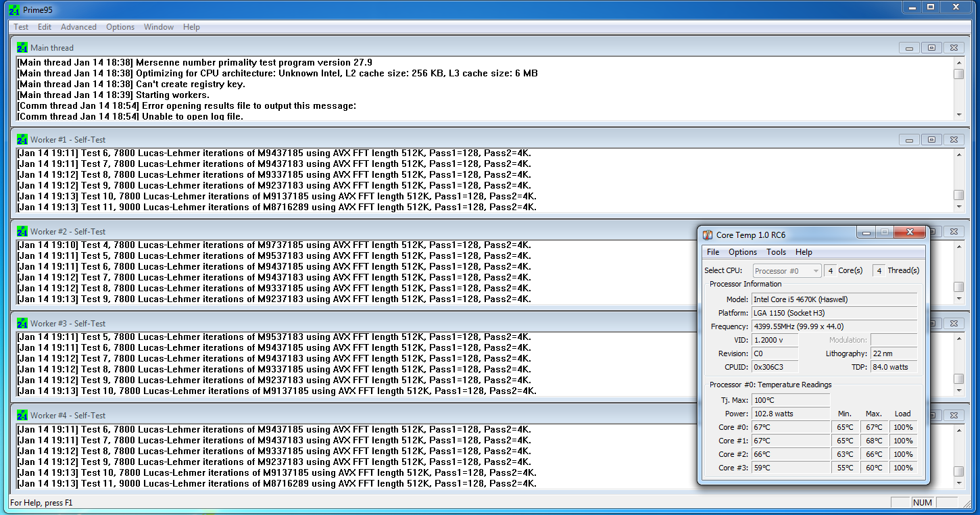The height and width of the screenshot is (515, 980).
Task: Click the VID value 1.2000 v
Action: click(x=775, y=340)
